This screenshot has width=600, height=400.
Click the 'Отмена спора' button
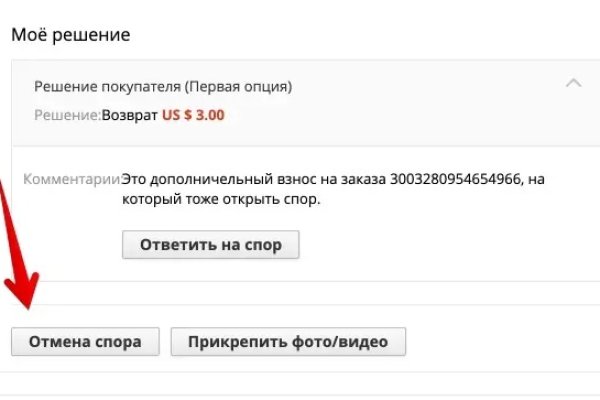coord(85,342)
